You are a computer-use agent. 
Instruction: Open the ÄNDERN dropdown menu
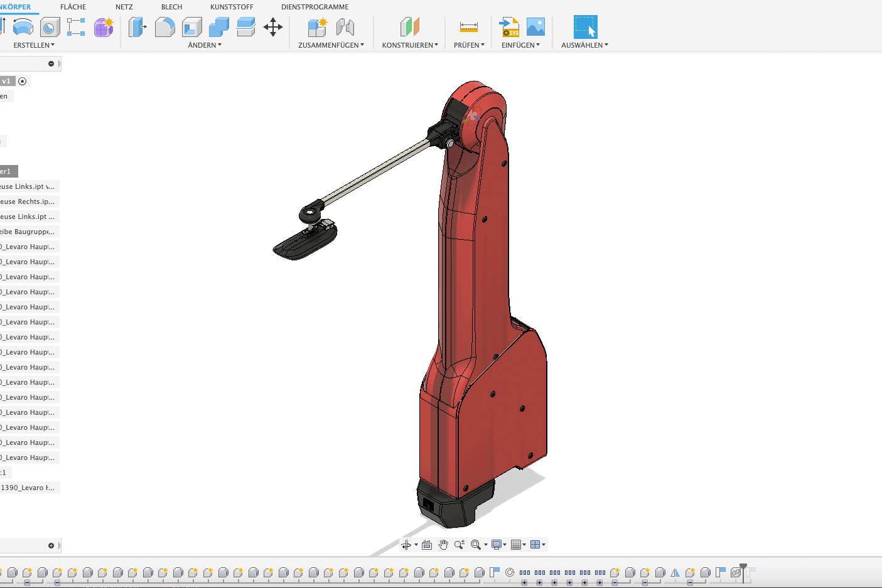205,45
